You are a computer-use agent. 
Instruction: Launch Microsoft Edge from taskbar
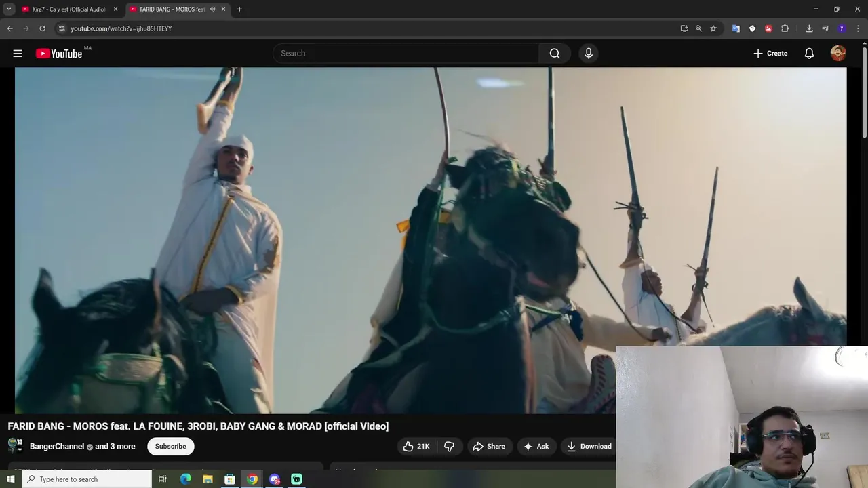click(x=186, y=479)
